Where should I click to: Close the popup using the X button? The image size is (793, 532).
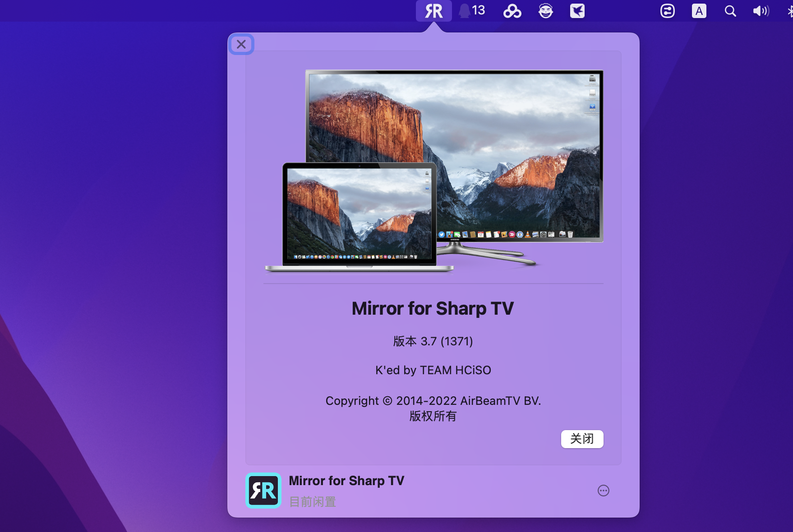point(241,44)
